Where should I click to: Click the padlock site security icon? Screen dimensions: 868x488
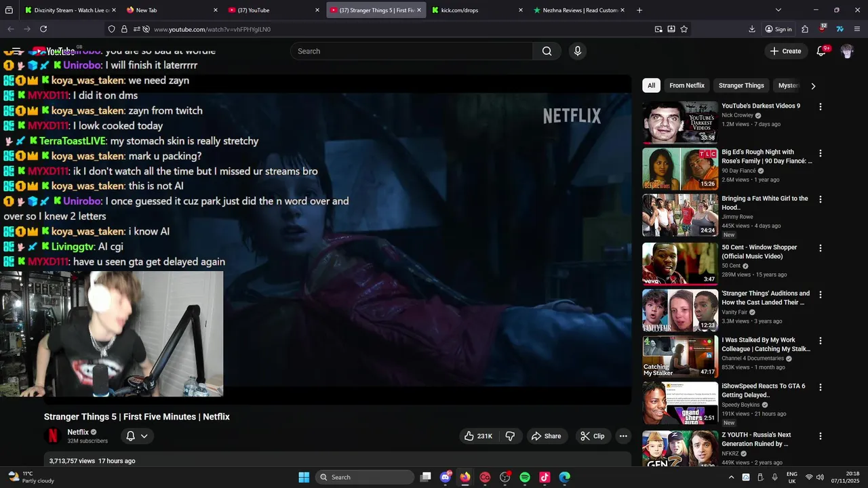coord(124,29)
